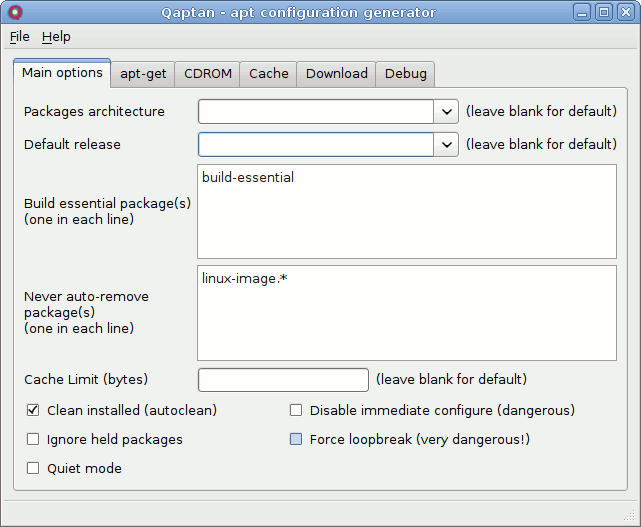The width and height of the screenshot is (641, 527).
Task: Enable Ignore held packages checkbox
Action: (x=33, y=439)
